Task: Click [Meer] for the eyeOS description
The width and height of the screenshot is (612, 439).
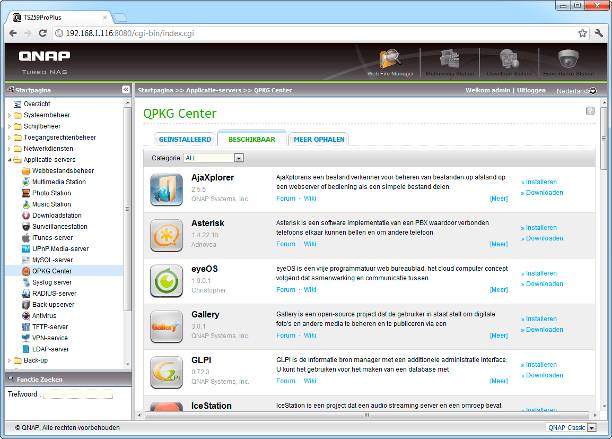Action: point(499,290)
